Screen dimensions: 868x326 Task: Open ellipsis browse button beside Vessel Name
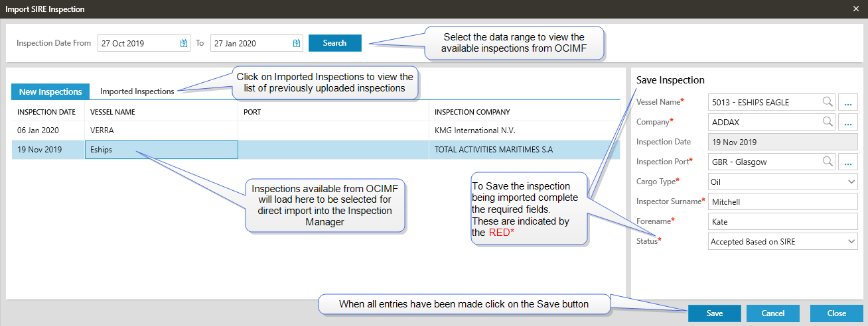[848, 102]
